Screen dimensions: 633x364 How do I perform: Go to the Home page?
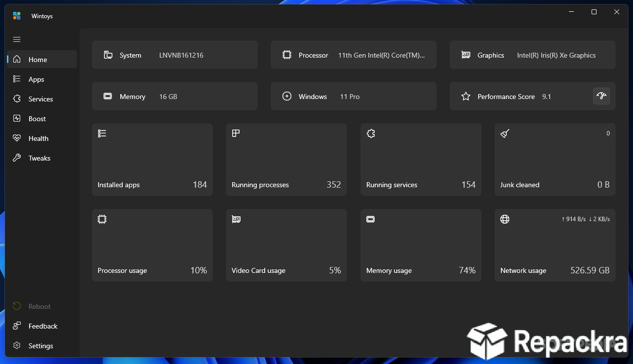click(x=42, y=59)
